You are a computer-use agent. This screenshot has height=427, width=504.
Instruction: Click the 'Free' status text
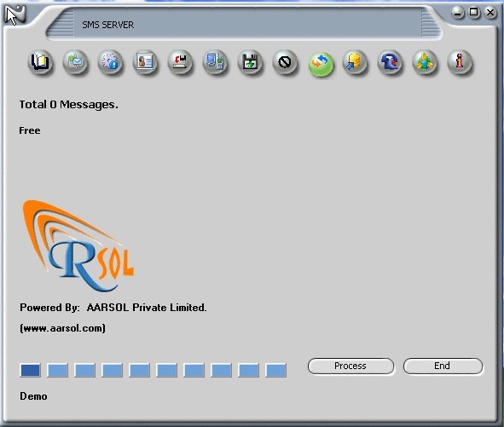coord(30,130)
